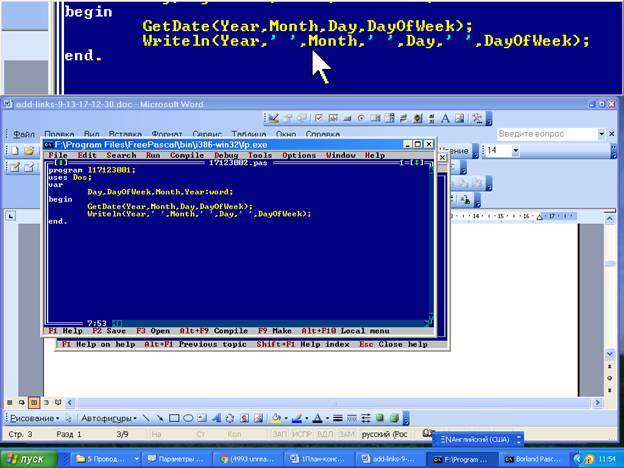Click Open folder icon in Word toolbar

pyautogui.click(x=29, y=150)
